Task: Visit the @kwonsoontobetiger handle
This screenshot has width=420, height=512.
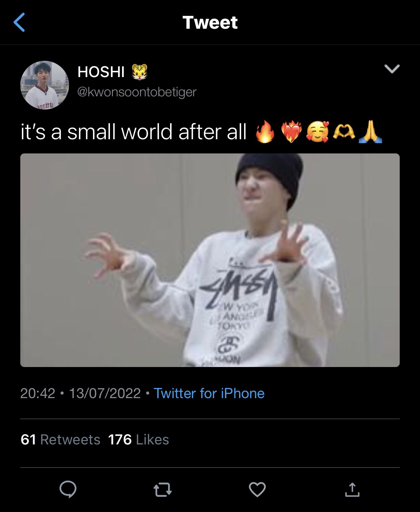Action: click(137, 92)
